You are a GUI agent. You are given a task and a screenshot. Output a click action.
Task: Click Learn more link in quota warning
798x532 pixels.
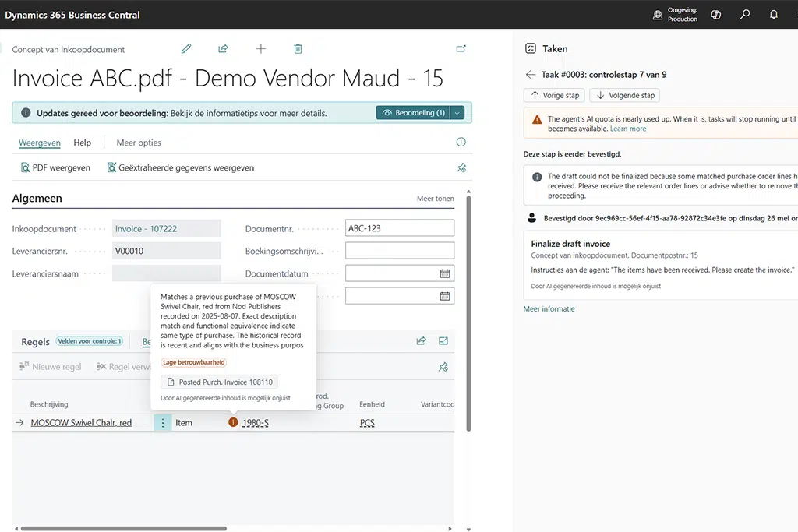click(628, 129)
